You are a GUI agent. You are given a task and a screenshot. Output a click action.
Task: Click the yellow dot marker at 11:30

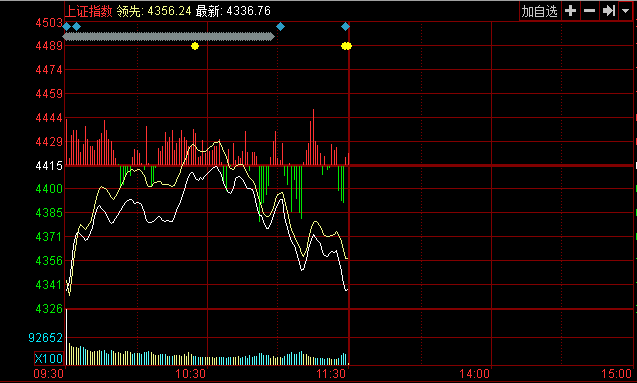click(x=346, y=46)
